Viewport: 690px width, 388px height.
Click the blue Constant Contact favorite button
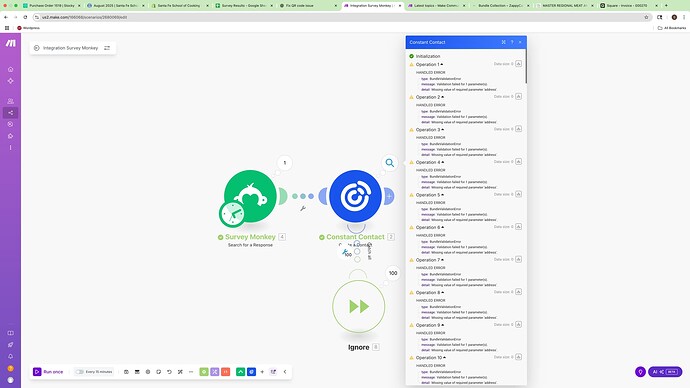pyautogui.click(x=251, y=372)
